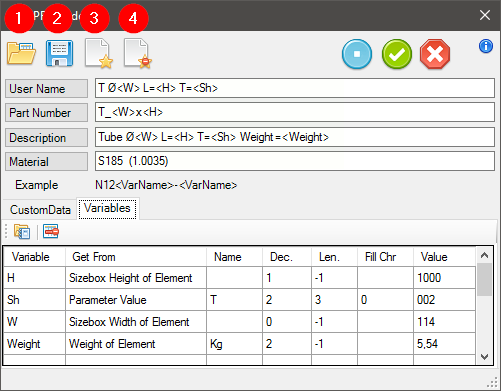Viewport: 502px width, 392px height.
Task: Add a variable row using grid toolbar icon
Action: click(22, 231)
